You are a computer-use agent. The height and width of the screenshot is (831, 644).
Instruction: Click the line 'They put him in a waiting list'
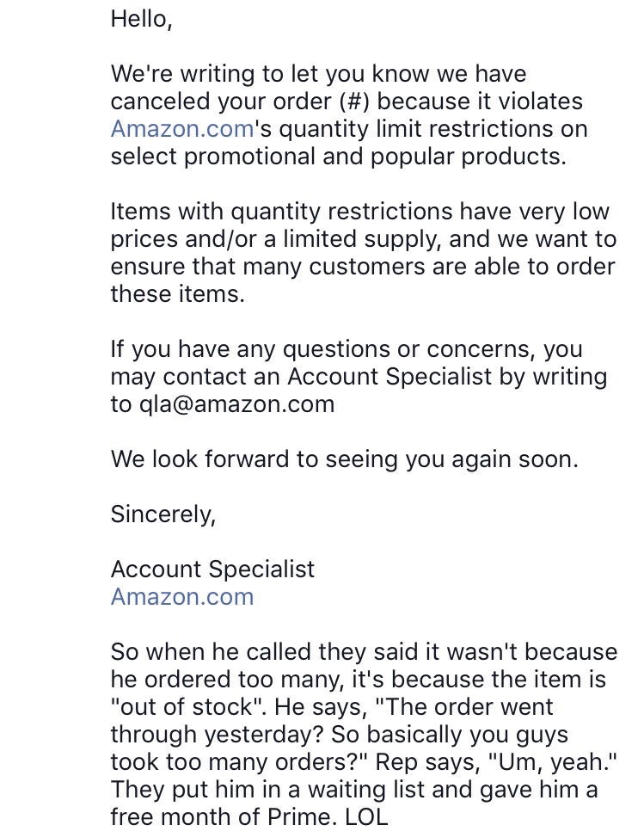[x=353, y=790]
